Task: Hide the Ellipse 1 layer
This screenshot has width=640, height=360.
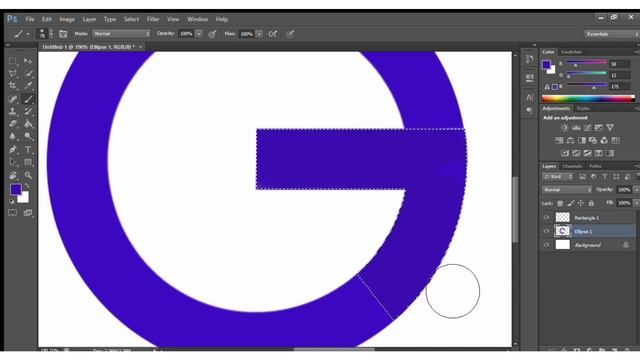Action: pos(546,231)
